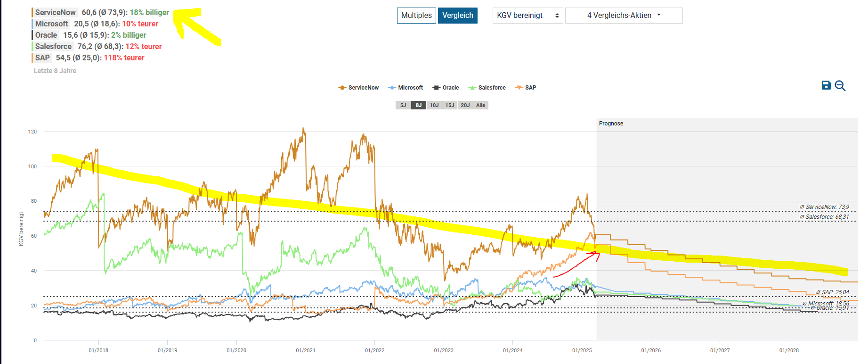Toggle SAP series in chart legend
868x364 pixels.
click(x=526, y=88)
